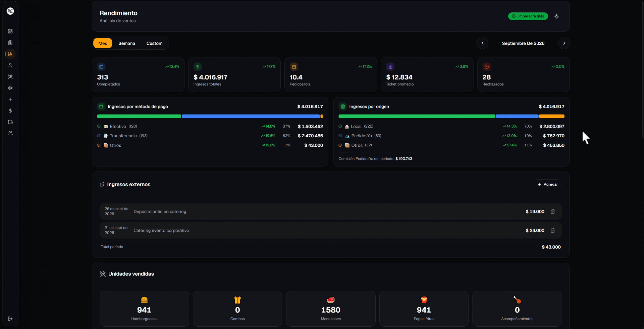Open the single user icon in sidebar
The width and height of the screenshot is (644, 329).
click(x=10, y=65)
